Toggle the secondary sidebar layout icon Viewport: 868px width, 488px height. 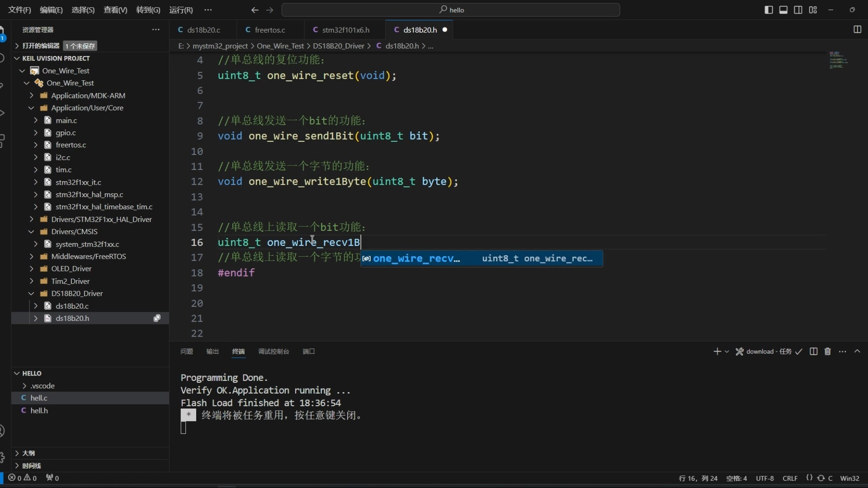[x=798, y=10]
